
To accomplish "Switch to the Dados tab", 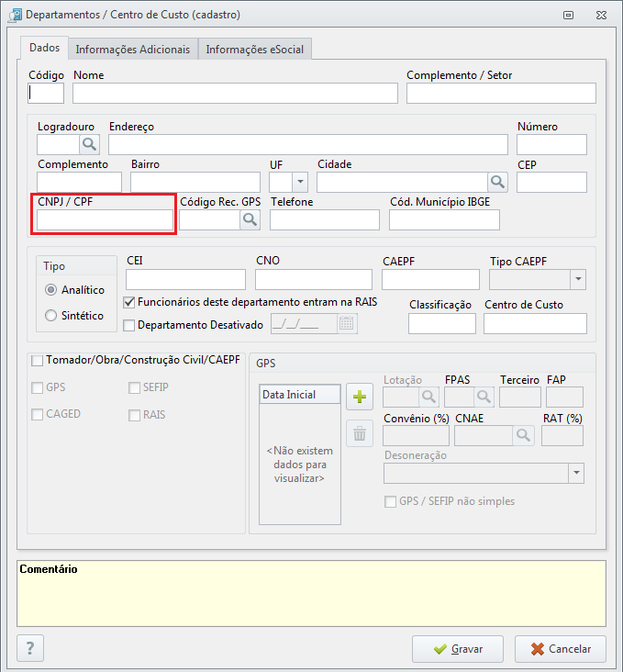I will tap(45, 48).
